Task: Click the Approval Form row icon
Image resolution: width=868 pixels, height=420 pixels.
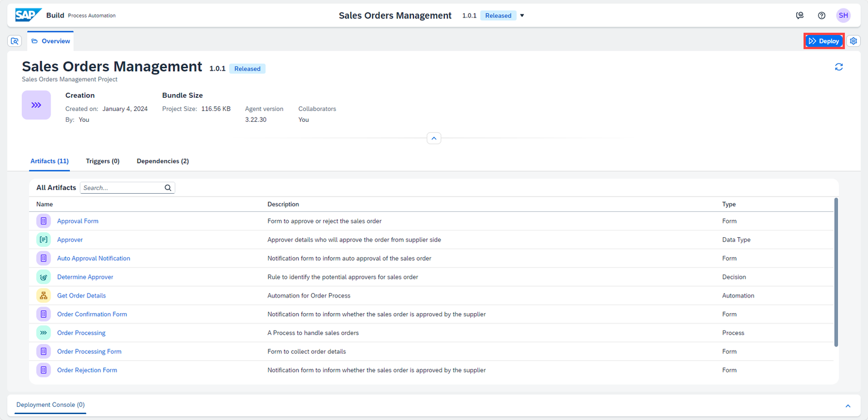Action: (43, 221)
